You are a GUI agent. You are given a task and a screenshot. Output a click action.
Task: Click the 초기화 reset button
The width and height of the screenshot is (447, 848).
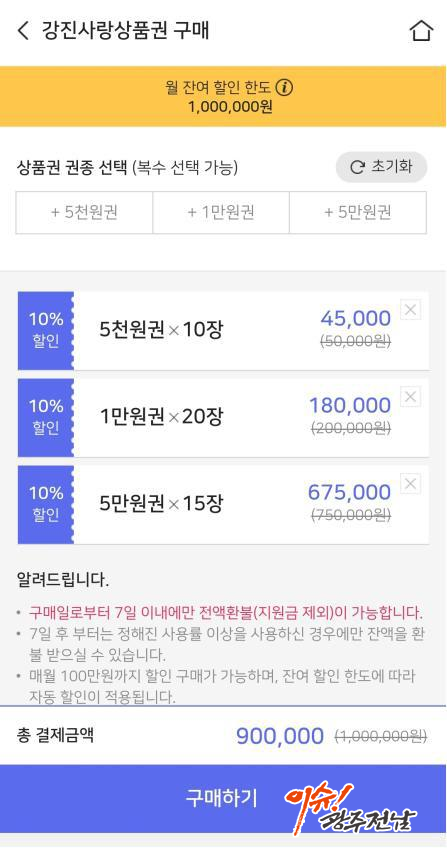pyautogui.click(x=382, y=167)
